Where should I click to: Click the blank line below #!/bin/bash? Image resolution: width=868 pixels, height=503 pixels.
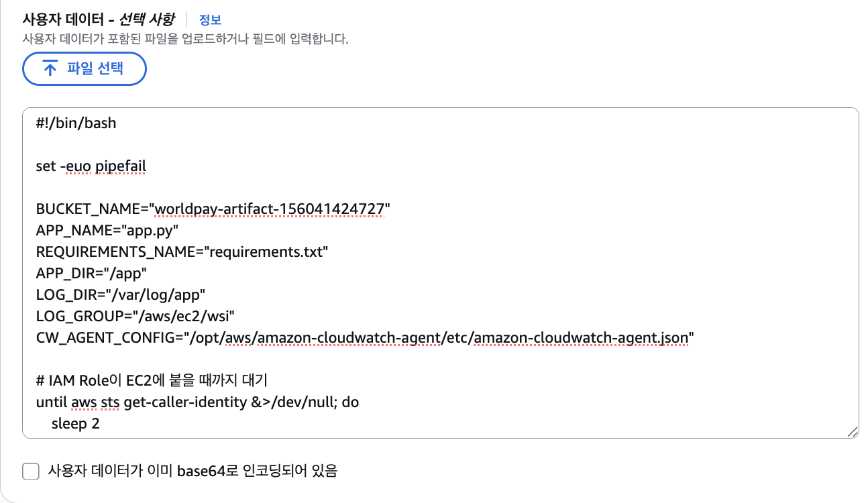point(440,145)
